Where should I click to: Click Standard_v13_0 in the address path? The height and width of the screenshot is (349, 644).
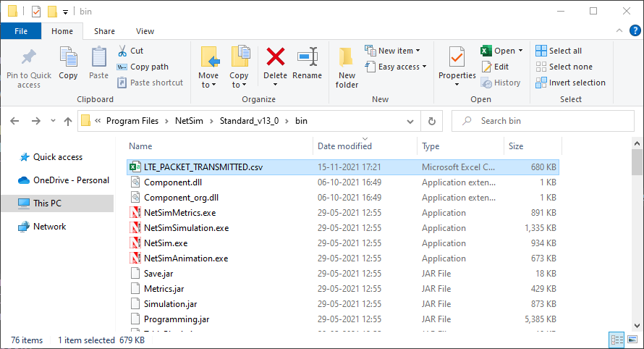pyautogui.click(x=250, y=121)
